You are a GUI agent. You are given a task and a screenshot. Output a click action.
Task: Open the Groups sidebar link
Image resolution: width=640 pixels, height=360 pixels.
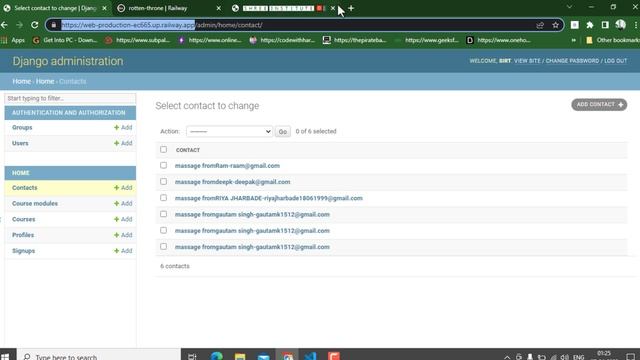22,127
